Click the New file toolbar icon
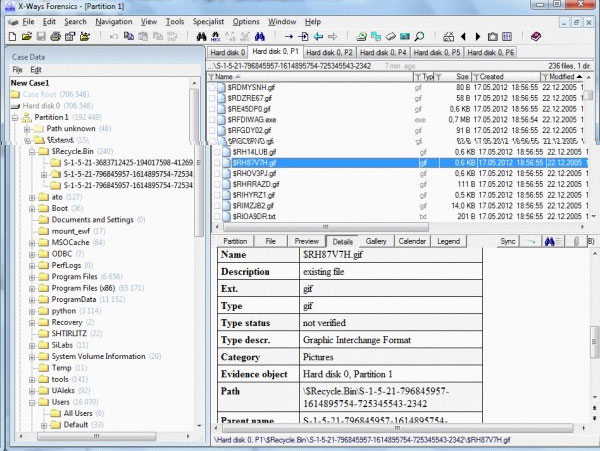The image size is (600, 451). 12,37
